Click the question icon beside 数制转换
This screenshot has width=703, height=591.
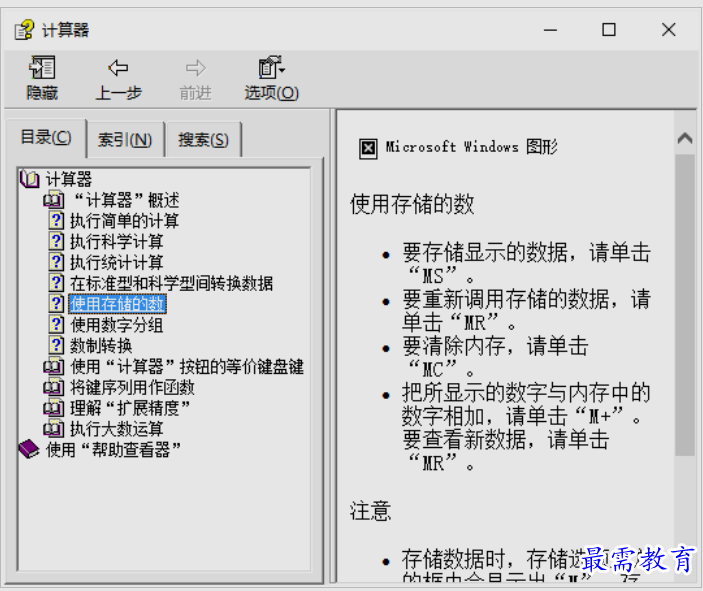56,345
